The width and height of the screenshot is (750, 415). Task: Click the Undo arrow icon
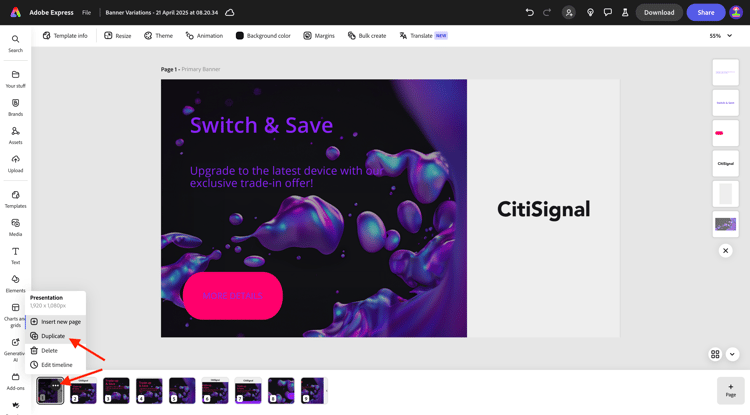tap(529, 12)
